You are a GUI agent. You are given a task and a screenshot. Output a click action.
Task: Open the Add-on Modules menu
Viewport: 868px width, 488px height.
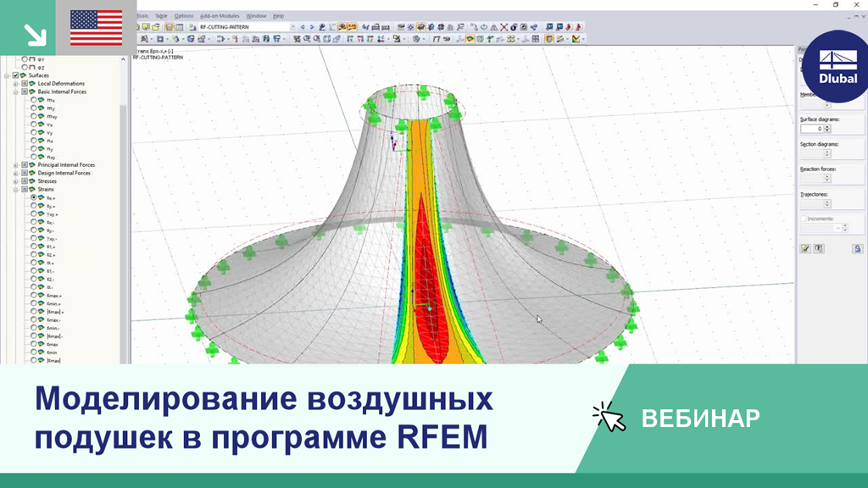[x=220, y=16]
